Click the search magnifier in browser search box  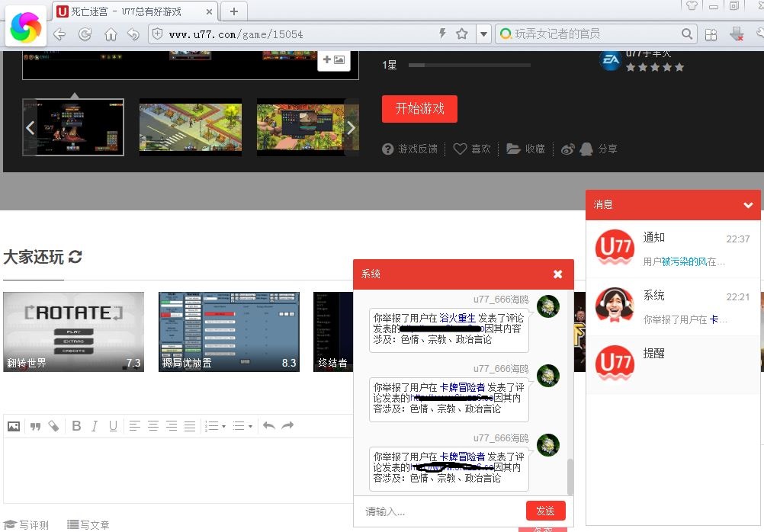pyautogui.click(x=687, y=34)
